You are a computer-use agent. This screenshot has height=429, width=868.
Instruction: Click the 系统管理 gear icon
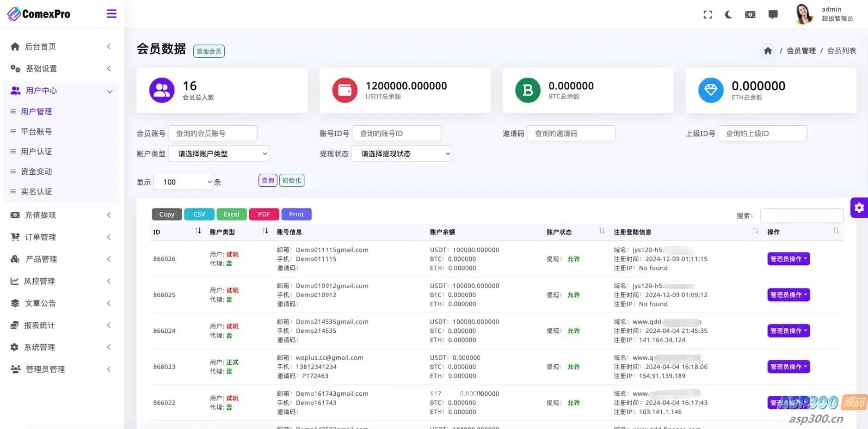click(x=15, y=347)
